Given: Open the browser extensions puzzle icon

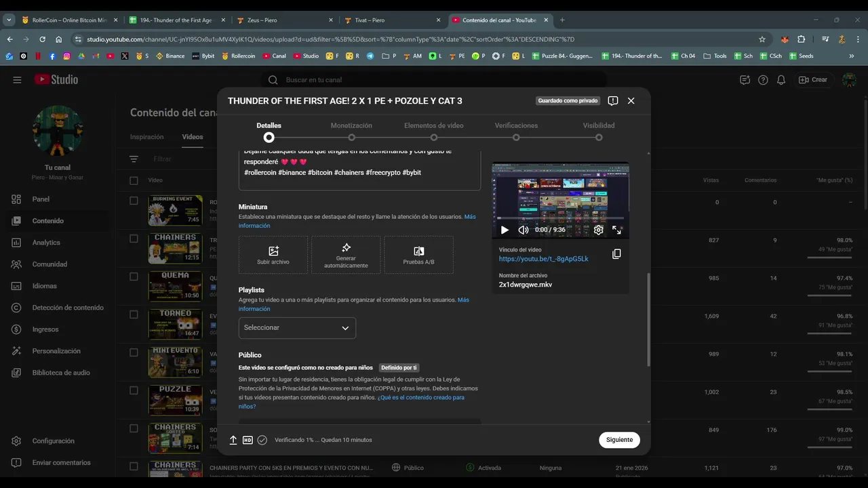Looking at the screenshot, I should click(x=802, y=39).
